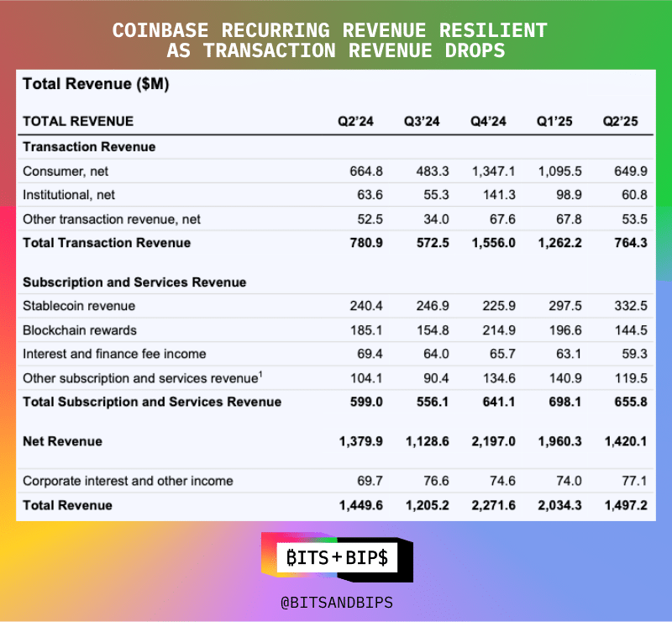Viewport: 672px width, 622px height.
Task: Click total revenue value 2,034.3
Action: (x=559, y=505)
